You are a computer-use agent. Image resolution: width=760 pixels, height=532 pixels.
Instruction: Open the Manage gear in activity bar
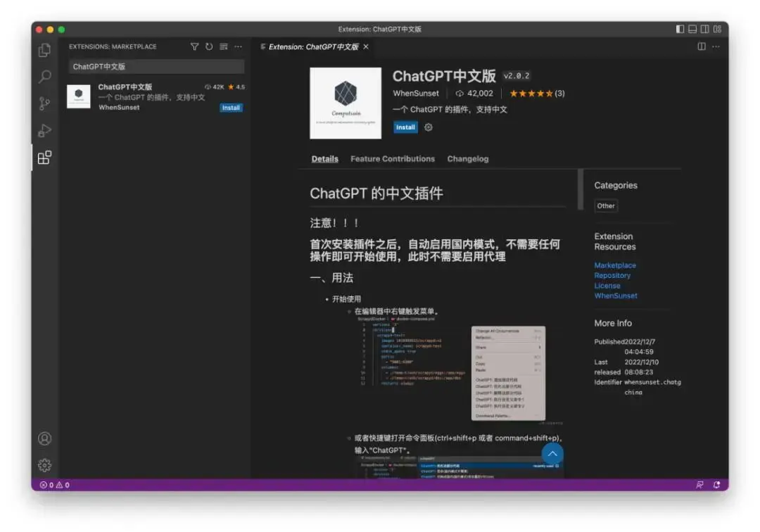pos(44,465)
